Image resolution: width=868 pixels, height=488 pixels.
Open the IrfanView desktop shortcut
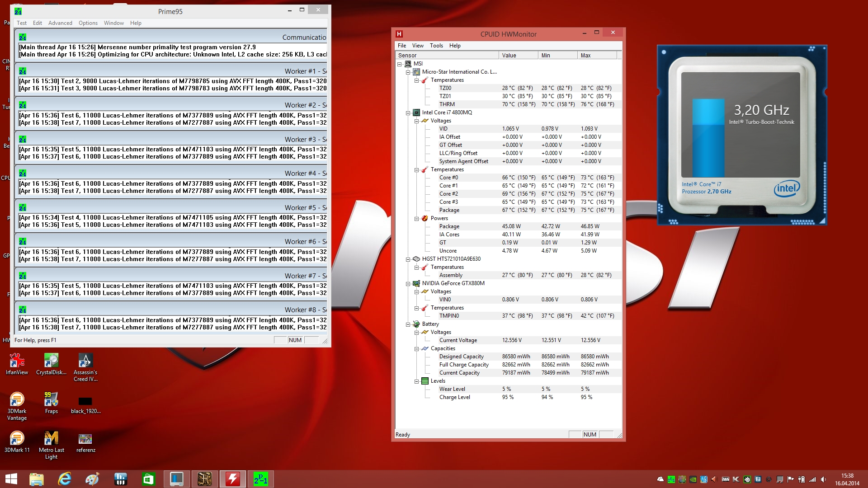click(x=17, y=363)
